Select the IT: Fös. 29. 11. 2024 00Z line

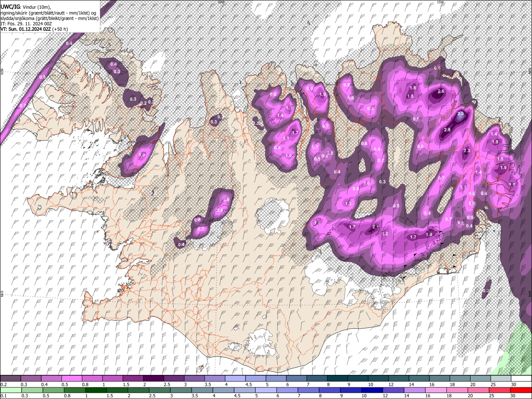click(x=26, y=24)
